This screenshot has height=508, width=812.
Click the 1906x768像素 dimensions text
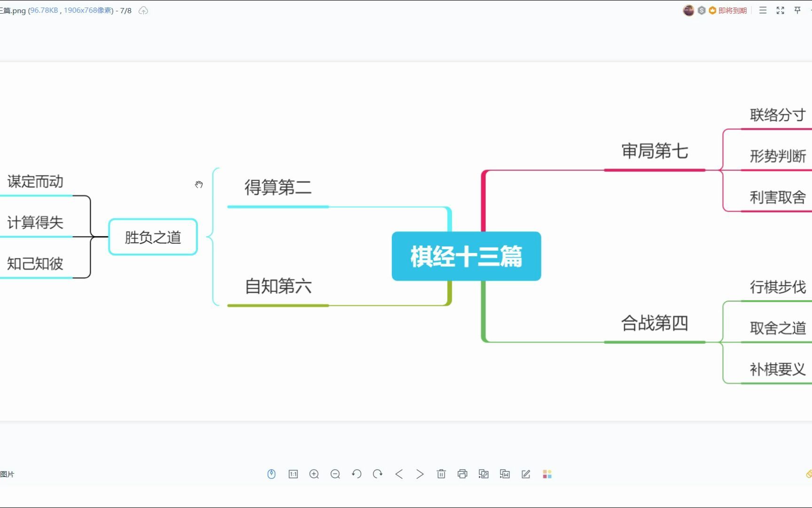(88, 10)
